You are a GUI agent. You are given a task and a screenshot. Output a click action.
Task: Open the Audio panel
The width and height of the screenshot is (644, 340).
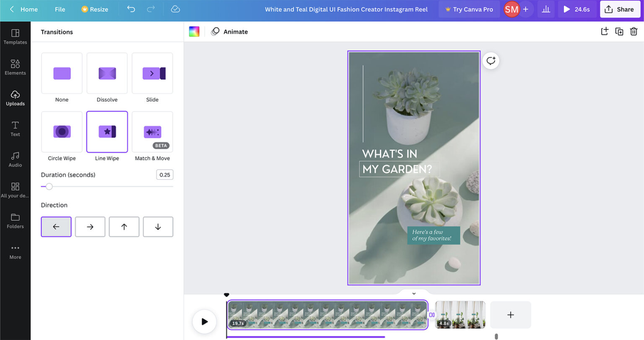click(15, 159)
